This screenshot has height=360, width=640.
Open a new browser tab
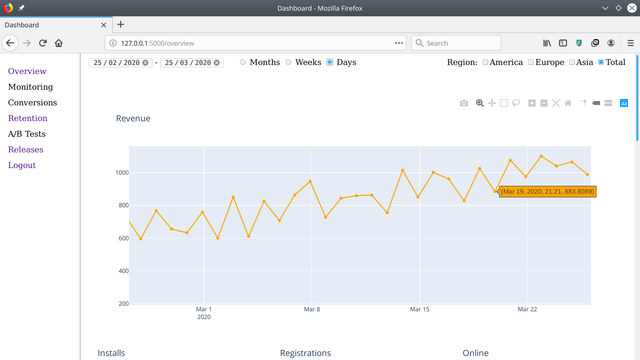click(120, 24)
